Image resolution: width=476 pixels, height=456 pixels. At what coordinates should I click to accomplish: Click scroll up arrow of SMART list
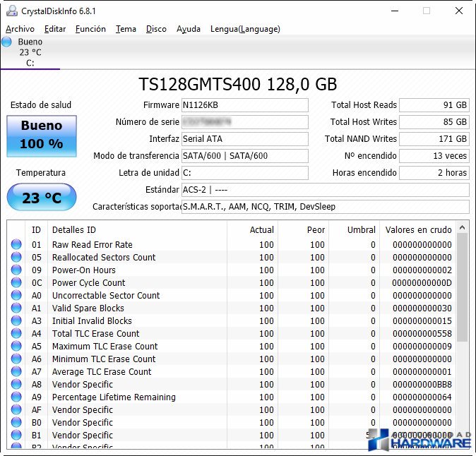click(x=463, y=227)
